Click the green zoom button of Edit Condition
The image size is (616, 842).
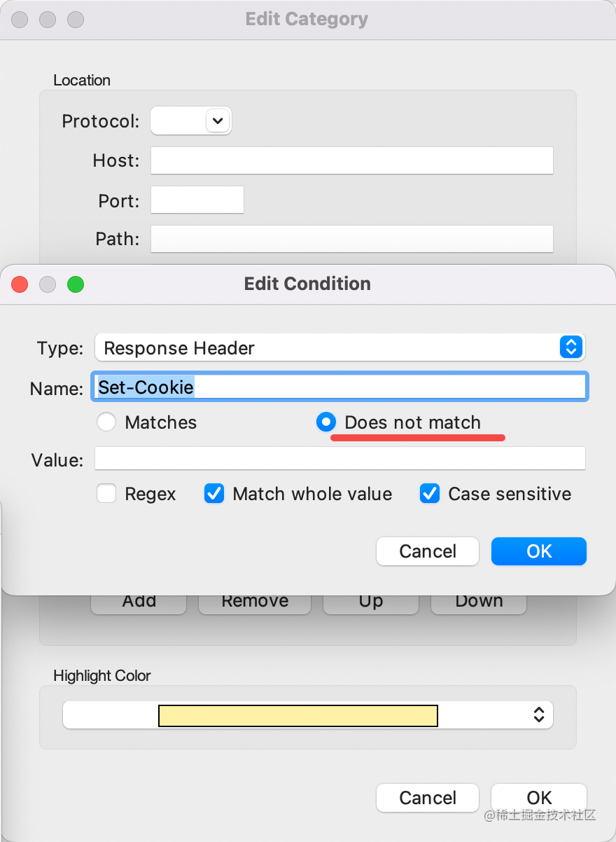[76, 284]
